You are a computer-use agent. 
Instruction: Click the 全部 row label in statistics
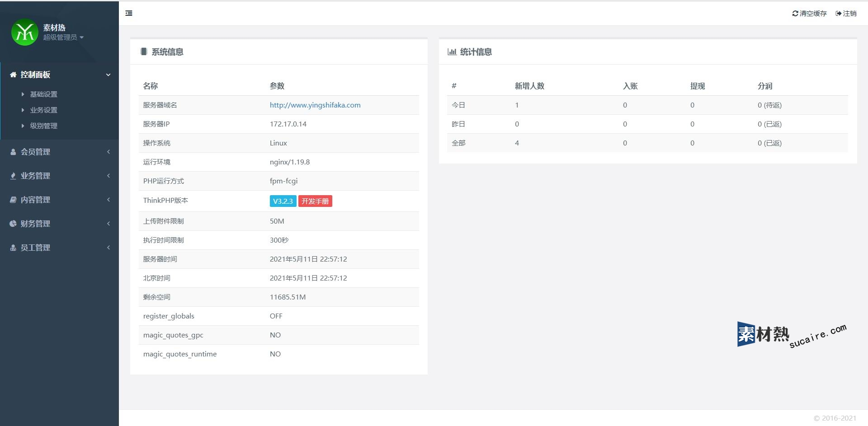458,143
